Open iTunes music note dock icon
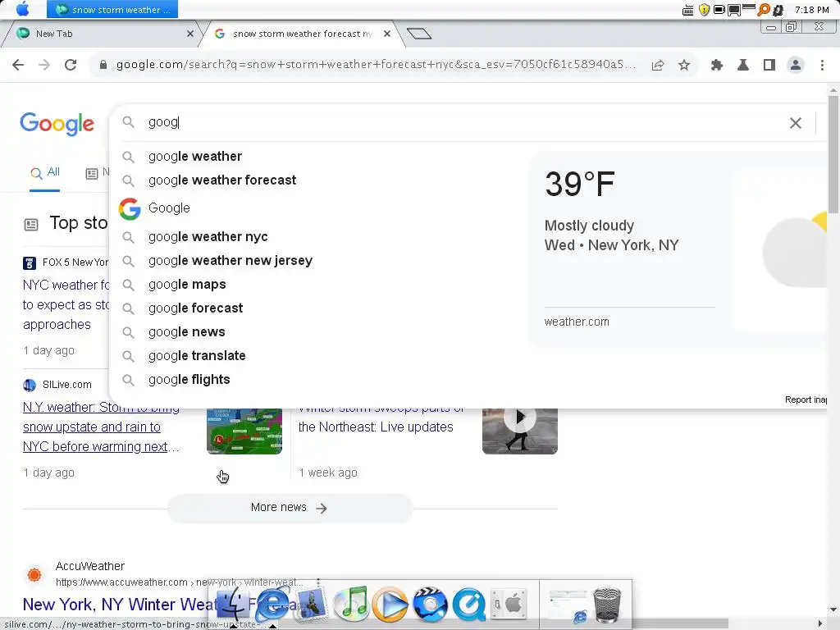This screenshot has width=840, height=630. tap(351, 605)
